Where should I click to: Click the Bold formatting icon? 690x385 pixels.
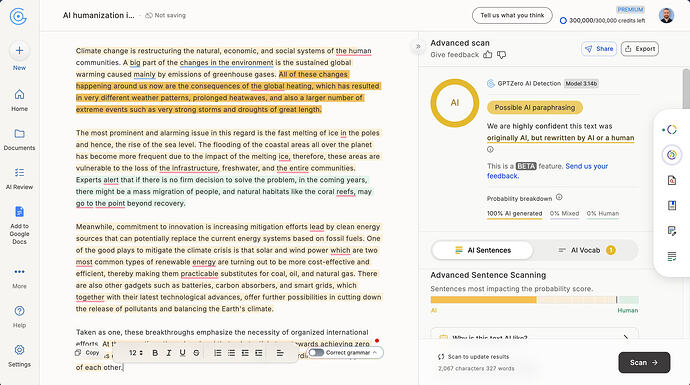(x=155, y=353)
